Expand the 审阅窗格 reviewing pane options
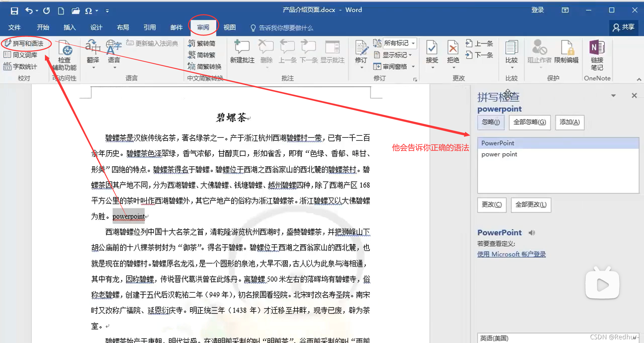Image resolution: width=644 pixels, height=343 pixels. 414,66
